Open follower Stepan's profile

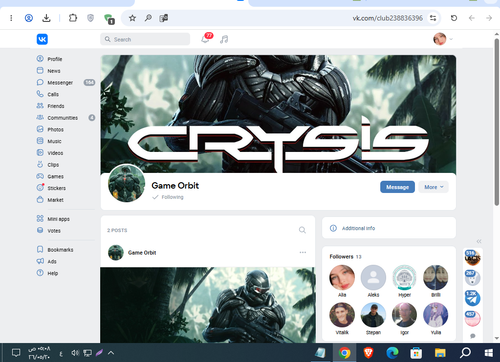(x=373, y=319)
